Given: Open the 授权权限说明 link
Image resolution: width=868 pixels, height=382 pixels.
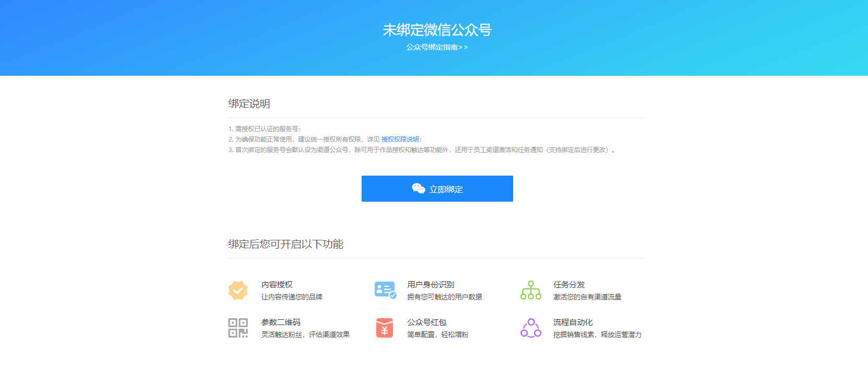Looking at the screenshot, I should coord(400,140).
